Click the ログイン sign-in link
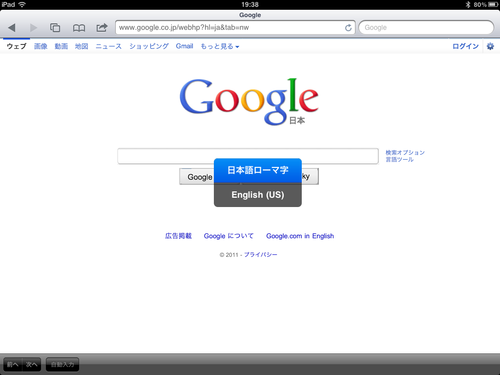Viewport: 500px width, 375px height. pos(465,46)
